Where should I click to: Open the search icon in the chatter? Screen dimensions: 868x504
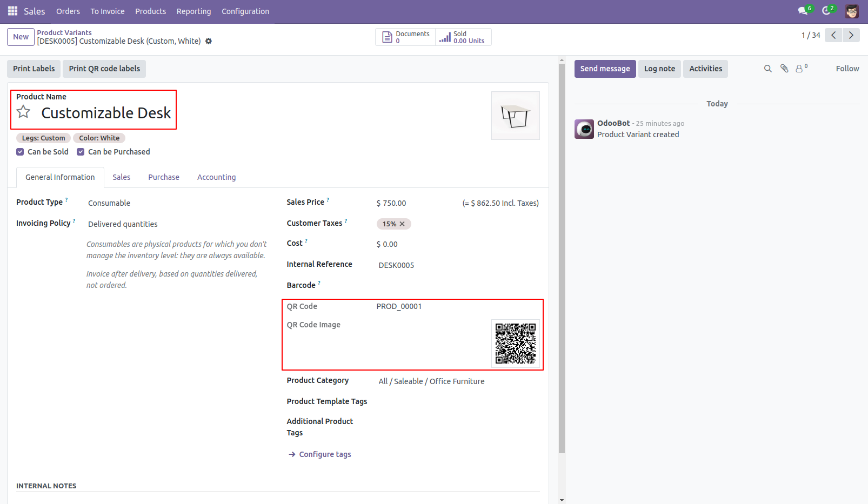tap(768, 69)
